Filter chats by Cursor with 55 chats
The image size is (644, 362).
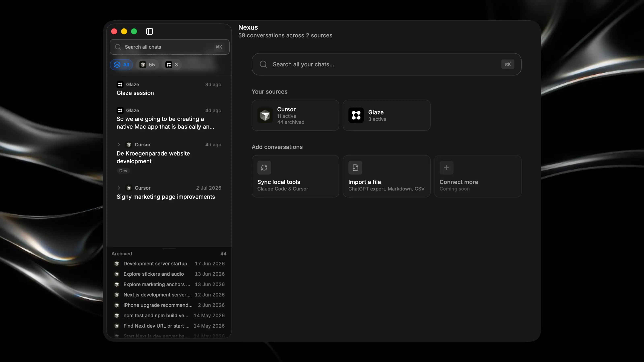coord(147,65)
